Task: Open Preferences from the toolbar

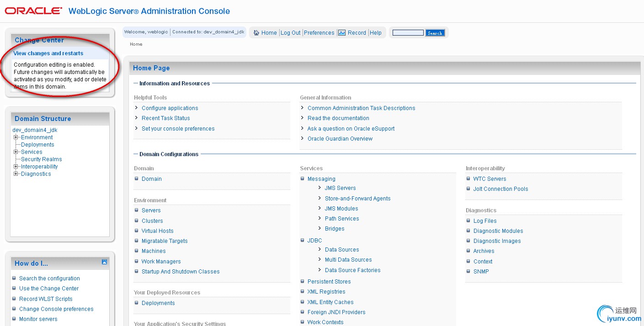Action: [x=319, y=33]
